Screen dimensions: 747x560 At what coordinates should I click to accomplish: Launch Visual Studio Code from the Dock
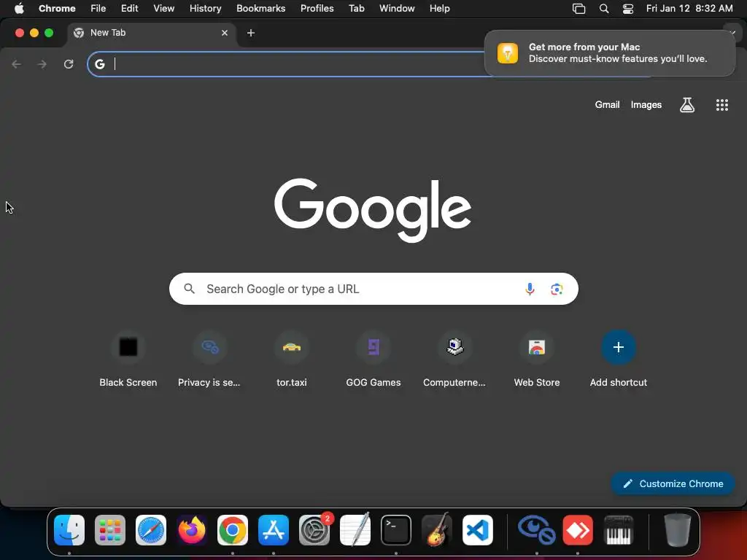[478, 530]
